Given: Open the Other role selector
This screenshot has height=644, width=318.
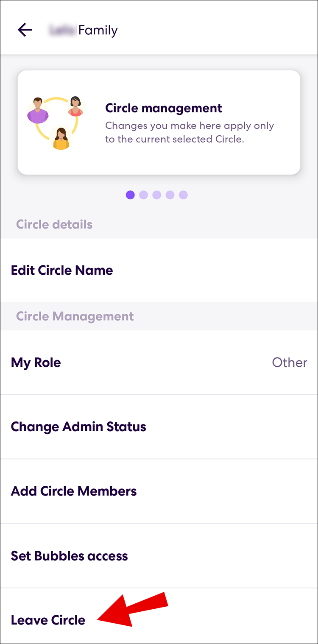Looking at the screenshot, I should coord(290,362).
